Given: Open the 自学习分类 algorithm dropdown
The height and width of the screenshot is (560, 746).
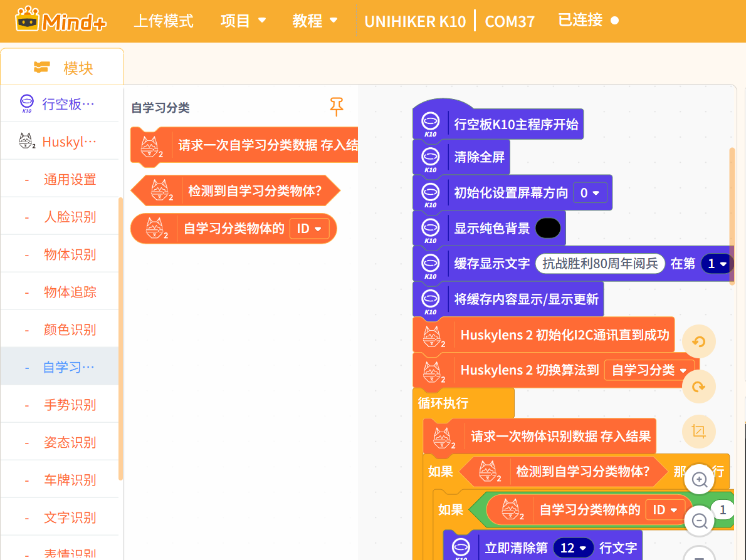Looking at the screenshot, I should [649, 370].
